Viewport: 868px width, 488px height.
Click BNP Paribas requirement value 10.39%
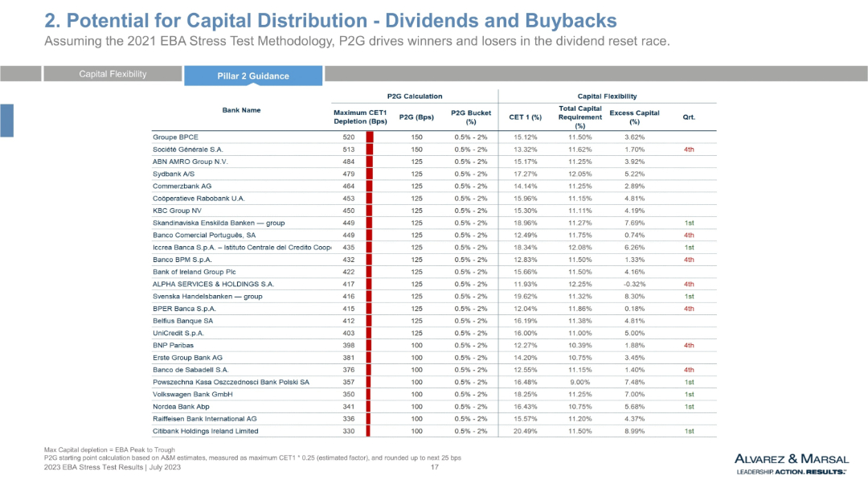(x=579, y=345)
